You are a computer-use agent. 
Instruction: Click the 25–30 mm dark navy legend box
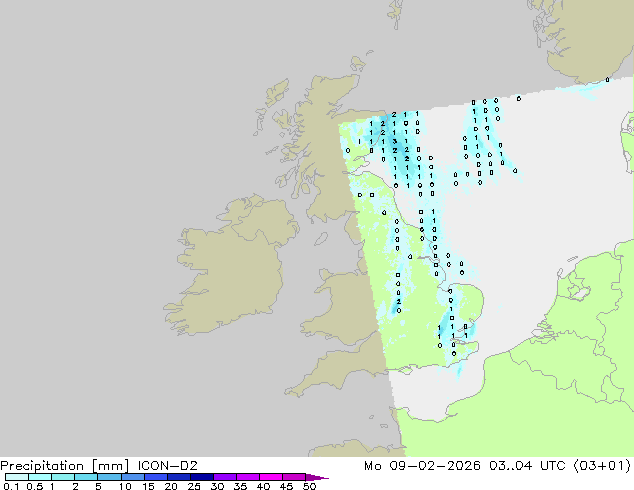point(202,477)
